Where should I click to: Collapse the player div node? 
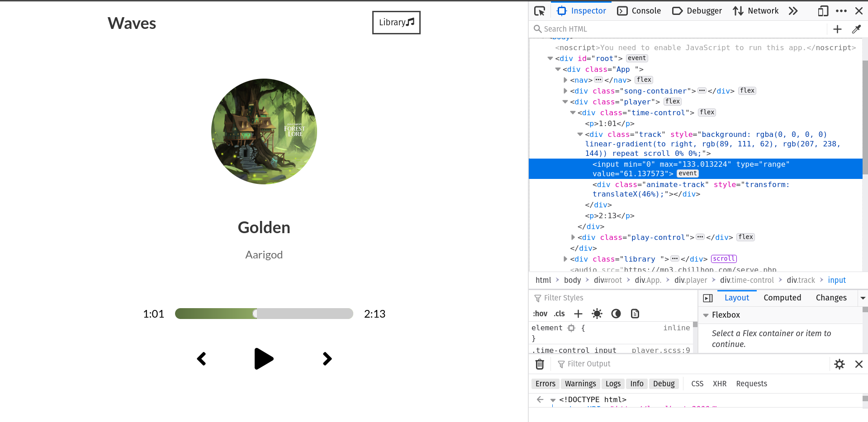[565, 102]
